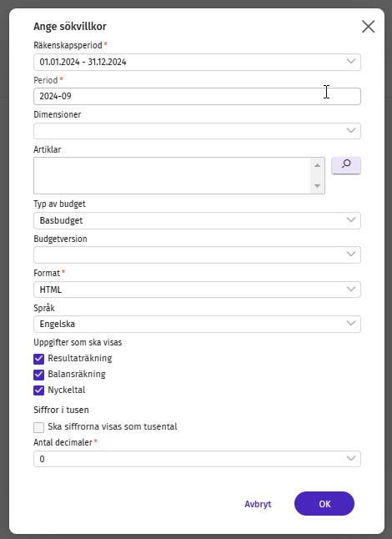Viewport: 392px width, 539px height.
Task: Expand the Antal decimaler dropdown
Action: [x=197, y=459]
